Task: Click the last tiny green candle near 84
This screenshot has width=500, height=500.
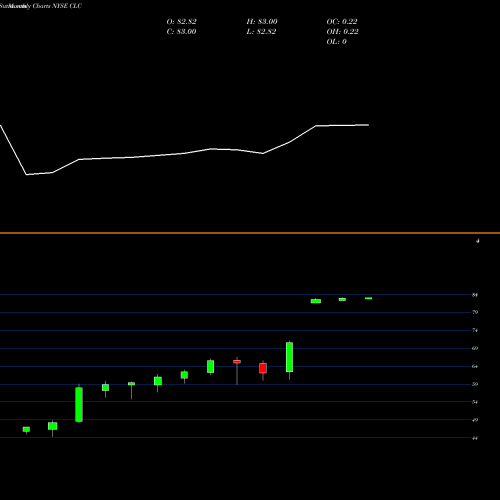Action: (x=368, y=298)
